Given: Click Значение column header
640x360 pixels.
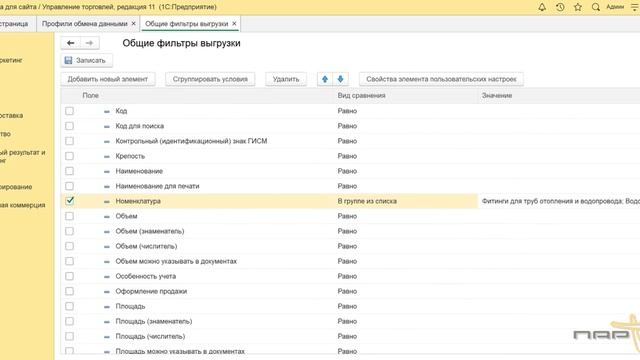Looking at the screenshot, I should pyautogui.click(x=497, y=96).
